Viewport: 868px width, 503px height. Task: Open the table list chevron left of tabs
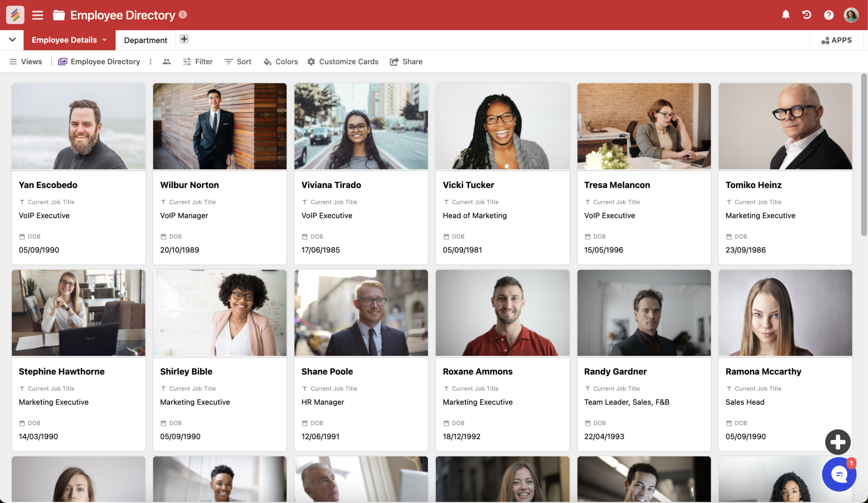click(12, 39)
